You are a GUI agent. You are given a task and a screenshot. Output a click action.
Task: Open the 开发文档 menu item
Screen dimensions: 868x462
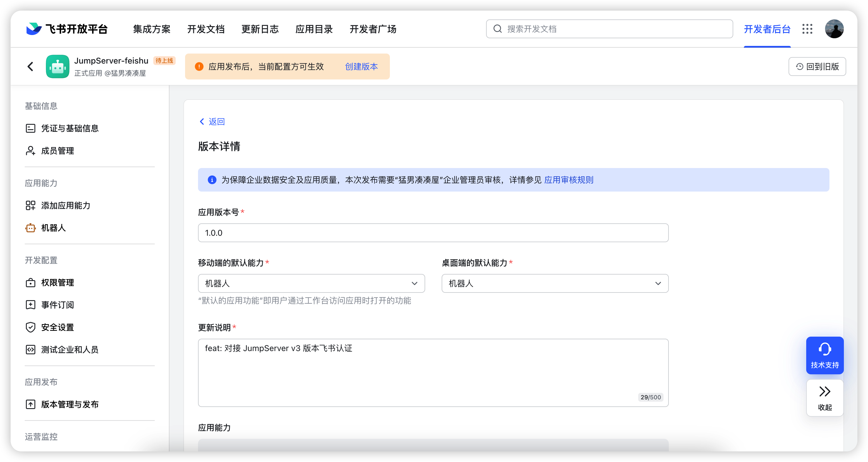tap(206, 29)
